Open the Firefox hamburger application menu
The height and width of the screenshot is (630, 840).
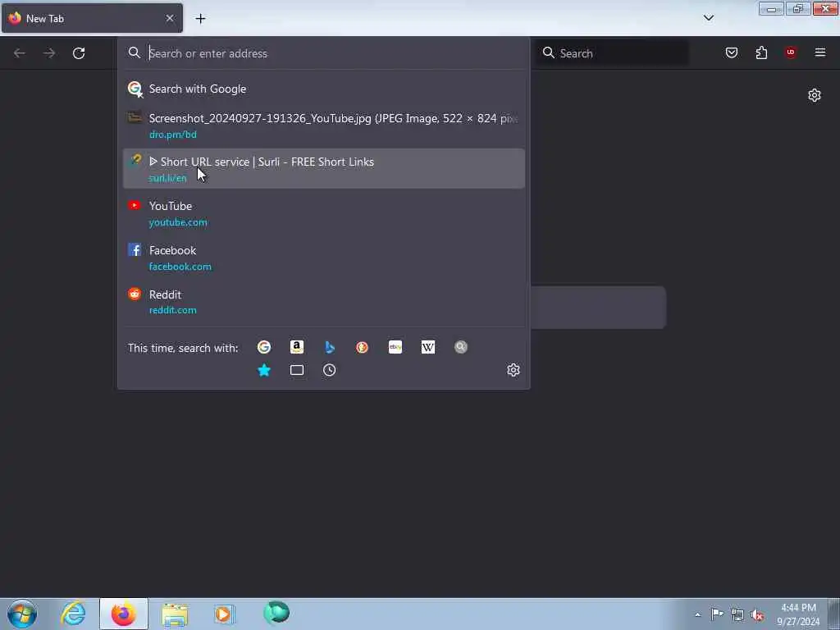(x=820, y=52)
